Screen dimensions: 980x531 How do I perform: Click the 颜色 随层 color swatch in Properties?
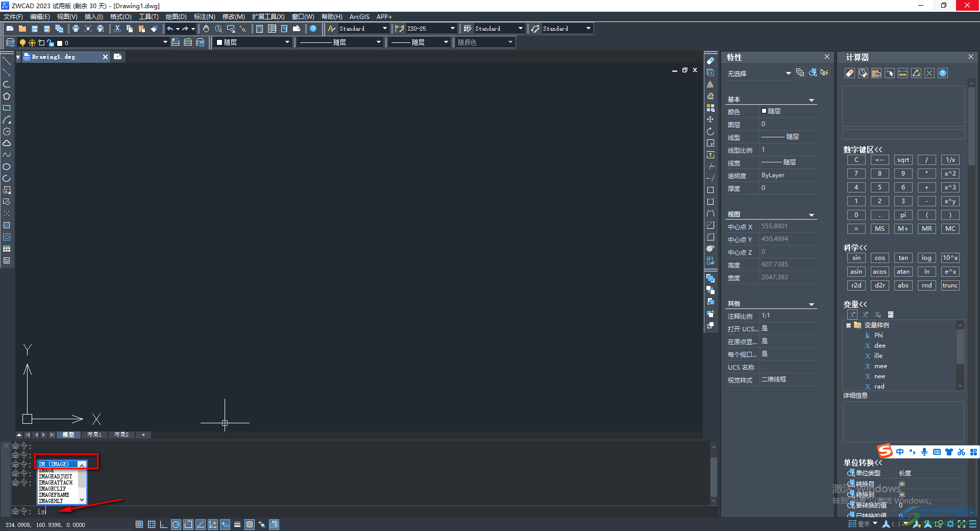click(x=764, y=111)
